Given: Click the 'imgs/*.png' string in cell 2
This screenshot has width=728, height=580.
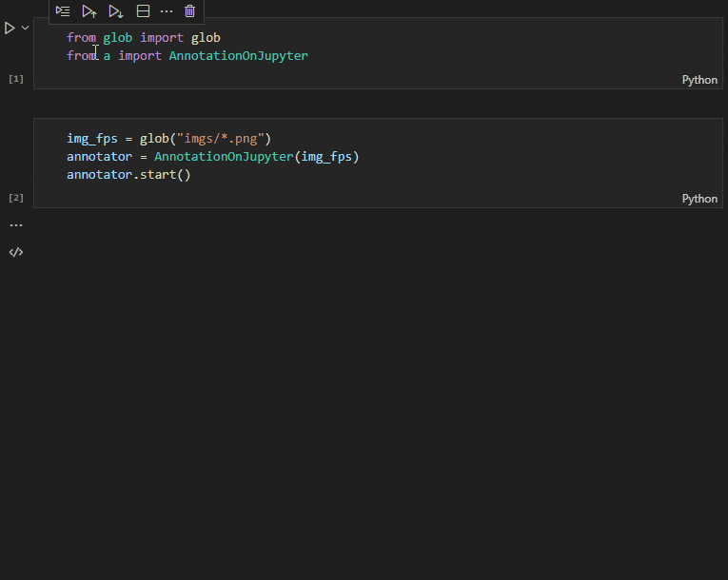Looking at the screenshot, I should tap(221, 139).
